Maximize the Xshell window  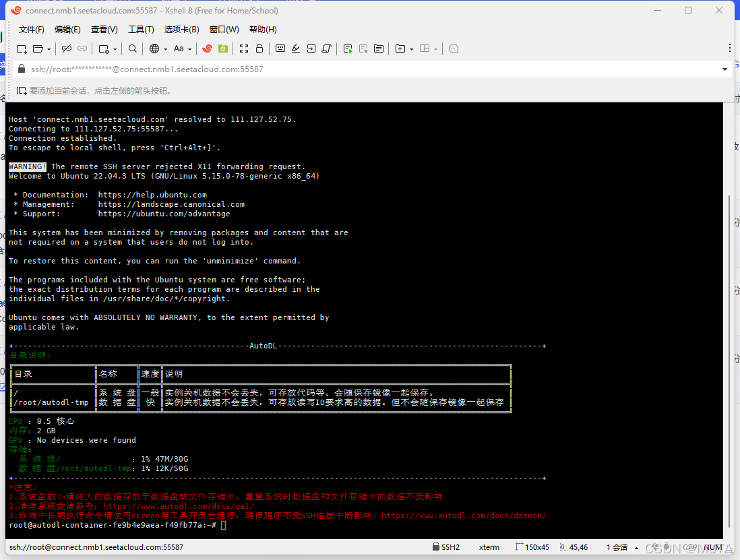(688, 10)
